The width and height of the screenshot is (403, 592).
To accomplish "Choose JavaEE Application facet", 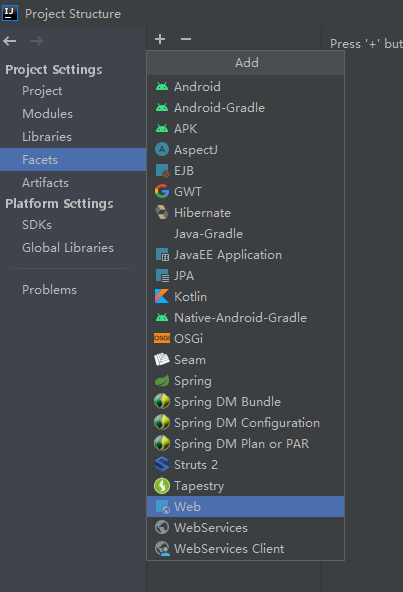I will [246, 255].
